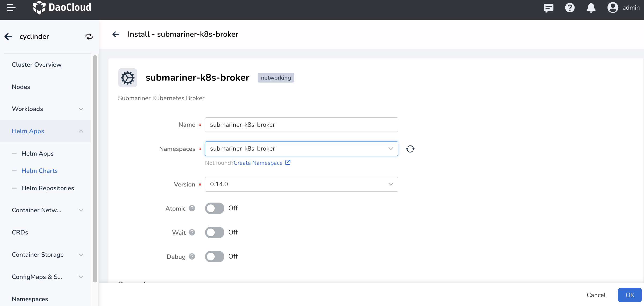Go back using arrow beside cyclinder
This screenshot has height=306, width=644.
coord(9,37)
